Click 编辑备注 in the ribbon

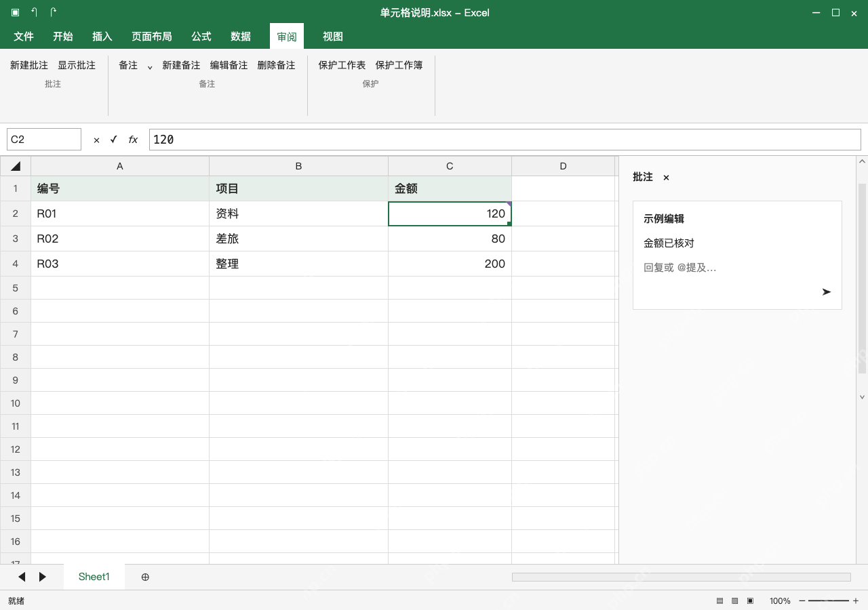click(229, 65)
